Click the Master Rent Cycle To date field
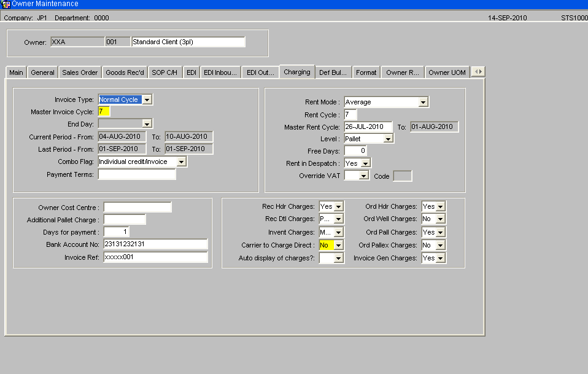The image size is (588, 374). 435,127
